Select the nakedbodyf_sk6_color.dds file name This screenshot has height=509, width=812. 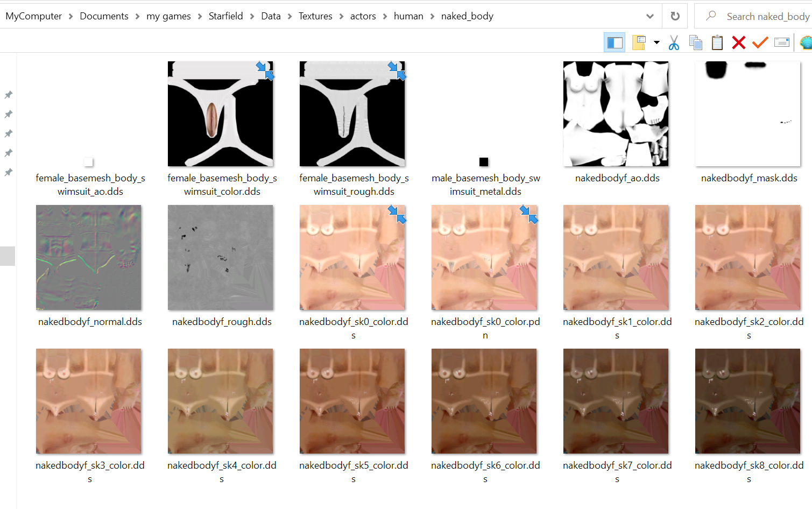[x=485, y=472]
